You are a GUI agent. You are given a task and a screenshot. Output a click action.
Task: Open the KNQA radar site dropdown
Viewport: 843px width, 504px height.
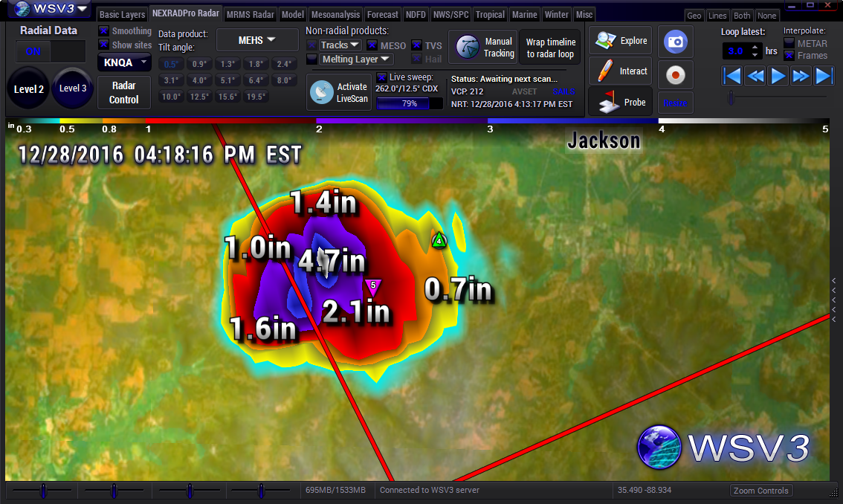click(x=123, y=62)
